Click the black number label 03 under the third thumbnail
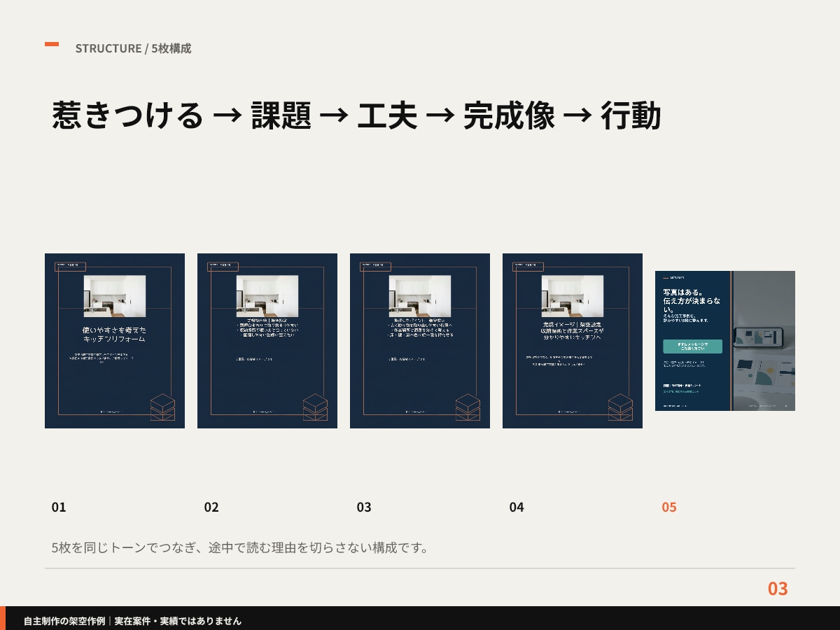 364,507
